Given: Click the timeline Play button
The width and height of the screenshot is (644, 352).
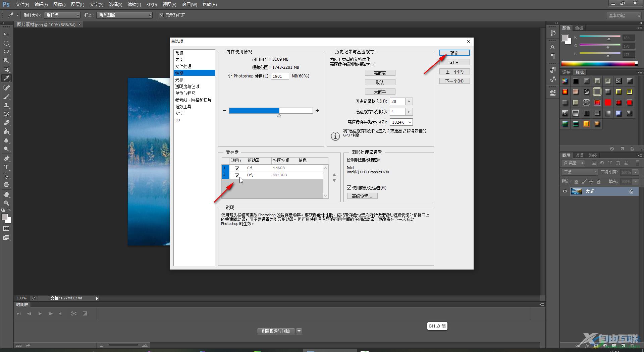Looking at the screenshot, I should point(40,313).
